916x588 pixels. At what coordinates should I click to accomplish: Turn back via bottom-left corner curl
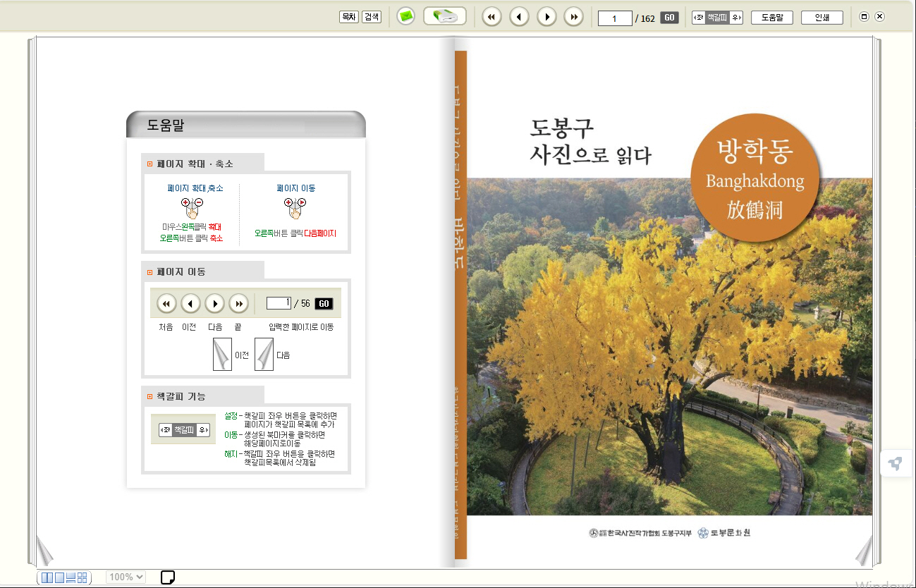44,551
